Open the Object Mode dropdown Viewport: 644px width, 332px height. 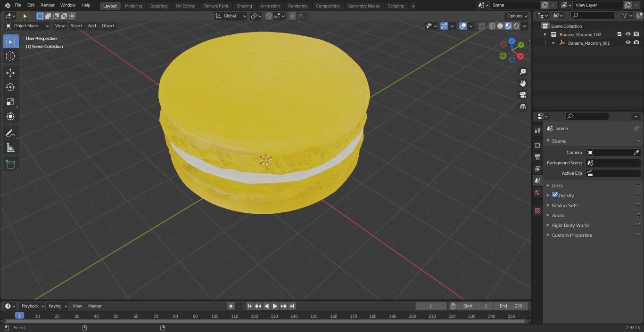coord(27,26)
